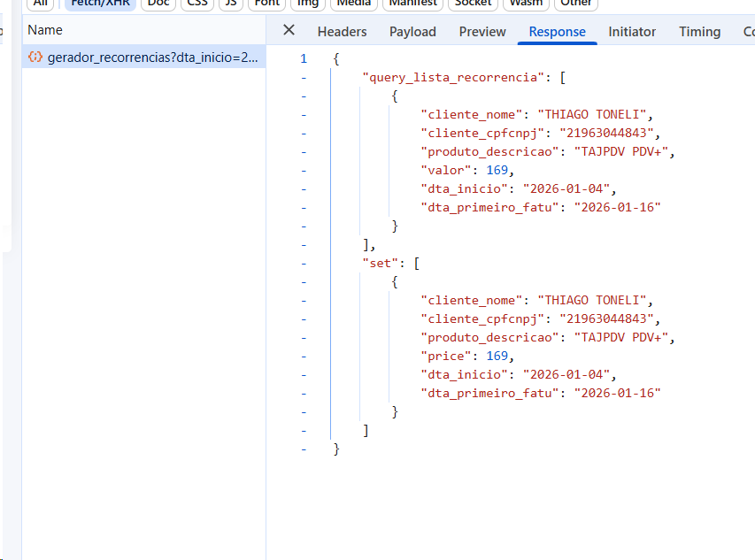Filter requests by Font type

point(266,4)
